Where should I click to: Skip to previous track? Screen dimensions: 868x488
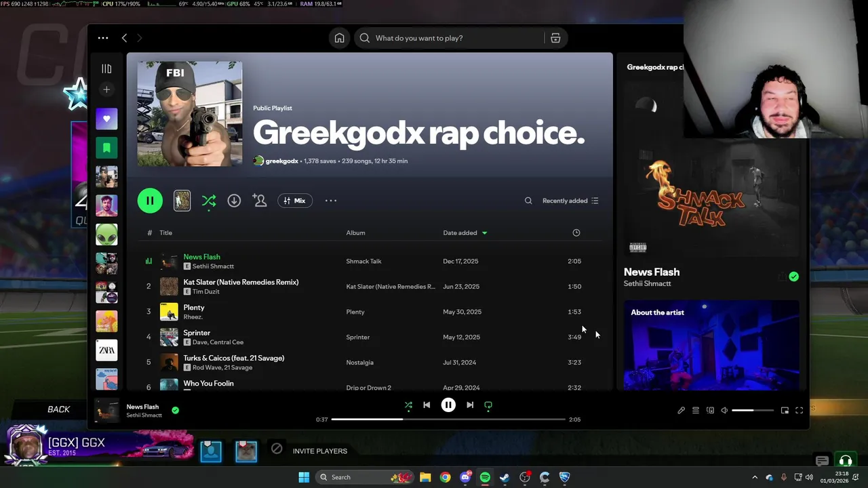427,405
